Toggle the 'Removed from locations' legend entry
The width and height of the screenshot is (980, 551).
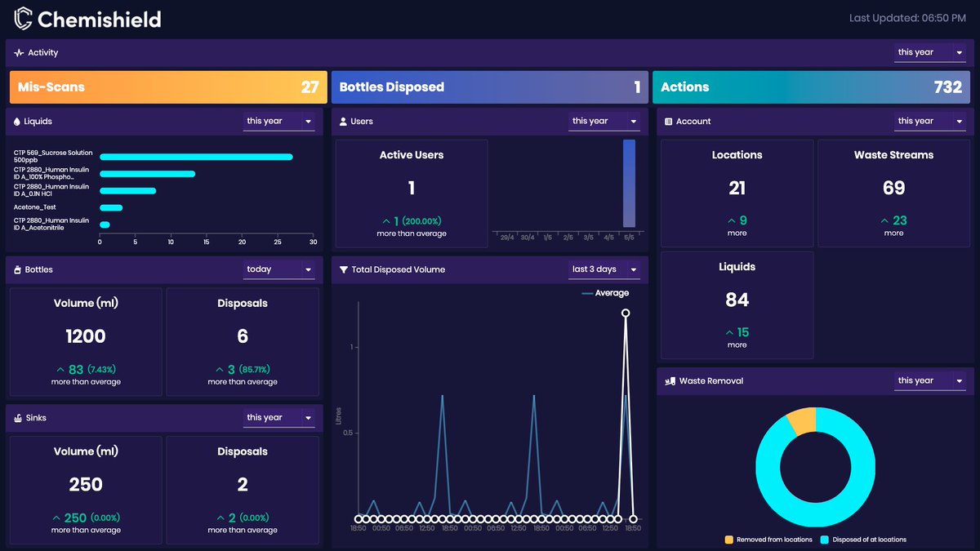tap(768, 540)
